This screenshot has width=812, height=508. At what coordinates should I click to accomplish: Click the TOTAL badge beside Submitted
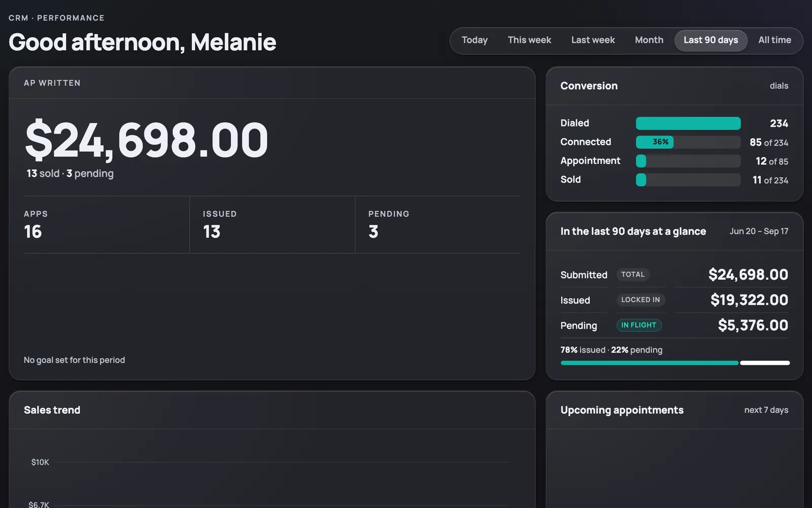coord(633,274)
